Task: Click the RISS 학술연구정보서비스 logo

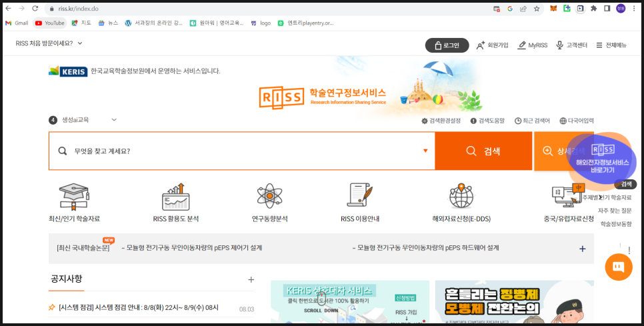Action: coord(323,97)
